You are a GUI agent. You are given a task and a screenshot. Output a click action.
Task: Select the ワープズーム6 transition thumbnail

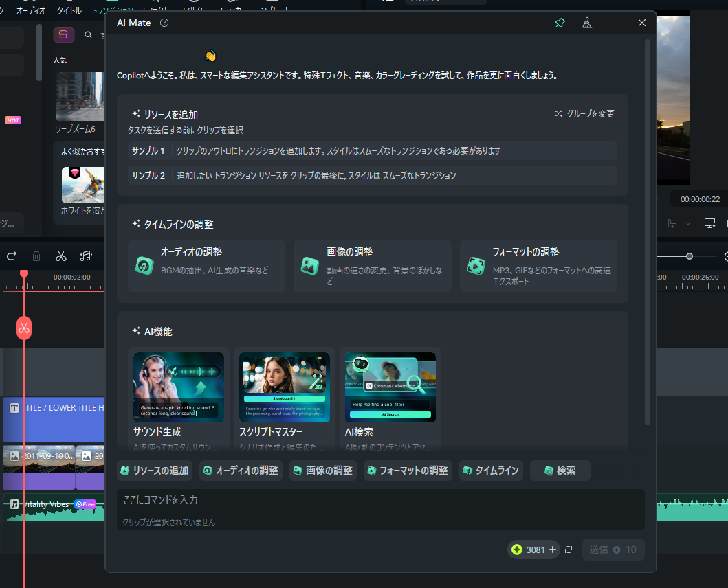pos(80,97)
